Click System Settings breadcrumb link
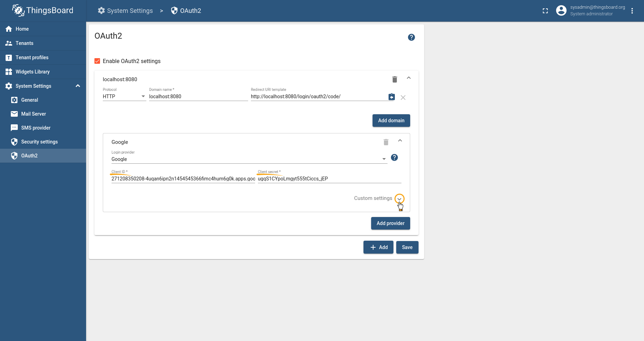 [125, 11]
